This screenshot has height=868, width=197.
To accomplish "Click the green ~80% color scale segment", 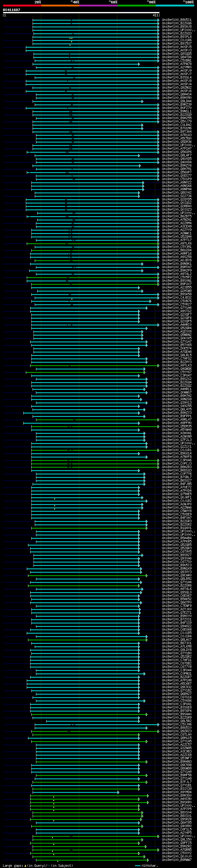I will tap(137, 6).
